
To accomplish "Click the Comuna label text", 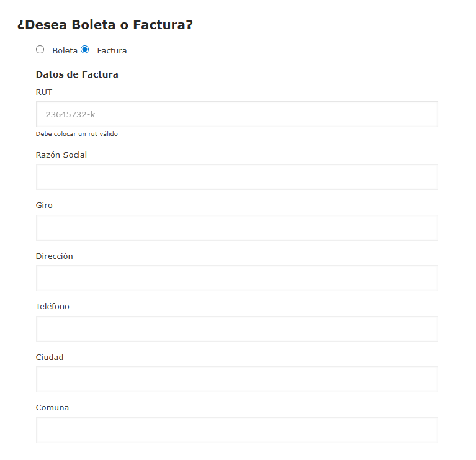I will (x=52, y=408).
